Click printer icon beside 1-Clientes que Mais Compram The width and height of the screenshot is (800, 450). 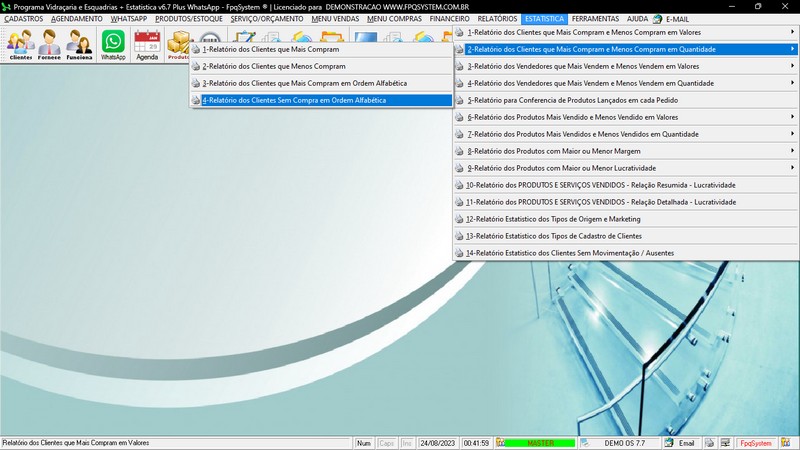pyautogui.click(x=196, y=49)
